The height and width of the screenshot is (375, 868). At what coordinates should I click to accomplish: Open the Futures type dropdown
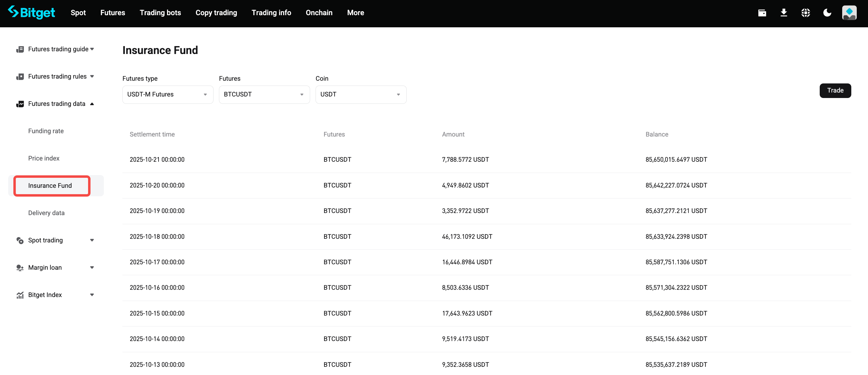[167, 95]
